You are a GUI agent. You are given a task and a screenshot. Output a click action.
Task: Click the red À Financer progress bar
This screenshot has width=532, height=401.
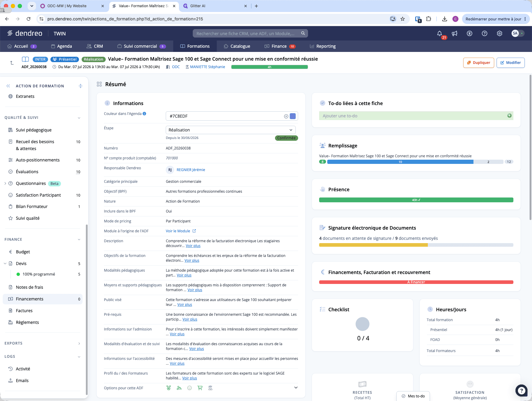coord(416,282)
